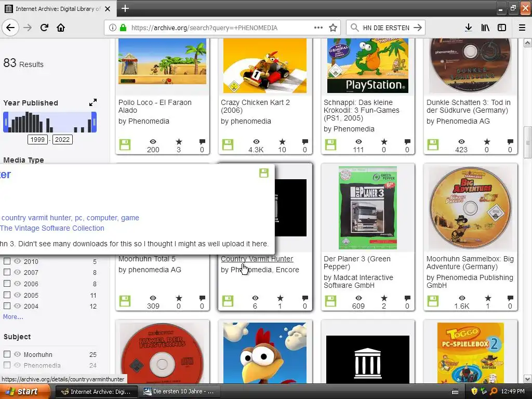Show site information for archive.org

113,28
